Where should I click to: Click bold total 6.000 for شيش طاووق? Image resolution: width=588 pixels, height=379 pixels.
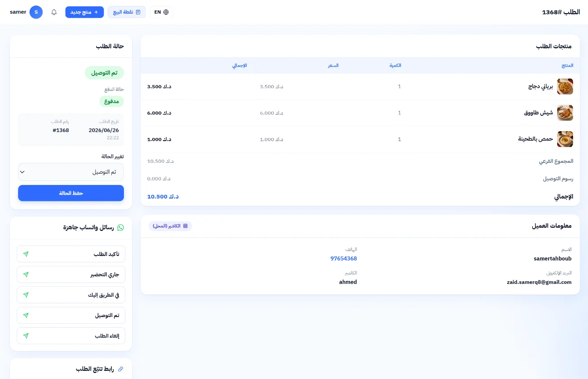click(x=159, y=113)
